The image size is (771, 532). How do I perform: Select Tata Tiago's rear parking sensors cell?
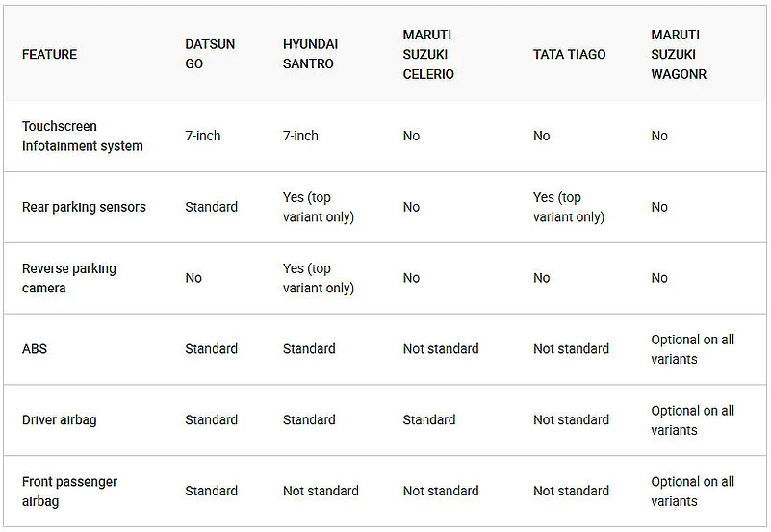(x=569, y=207)
